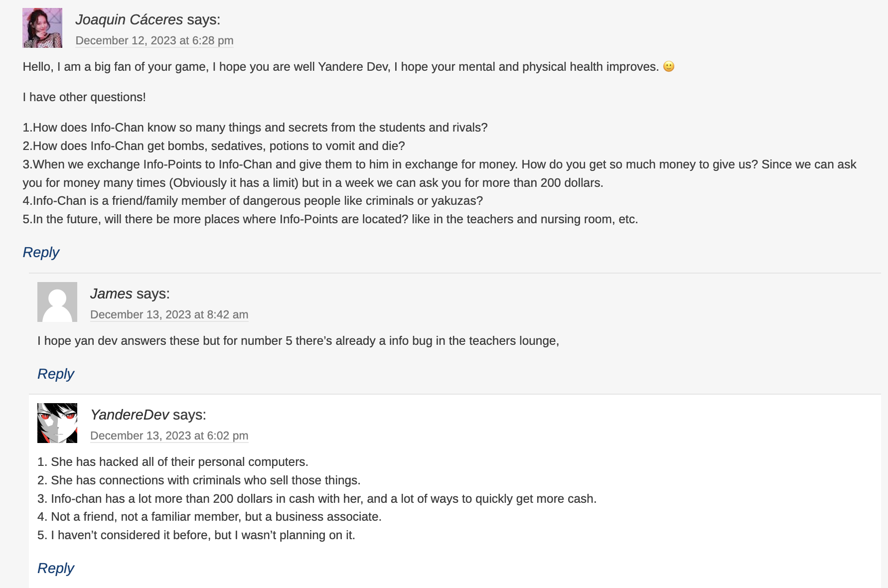Click James's default gray avatar
This screenshot has height=588, width=888.
pos(57,302)
